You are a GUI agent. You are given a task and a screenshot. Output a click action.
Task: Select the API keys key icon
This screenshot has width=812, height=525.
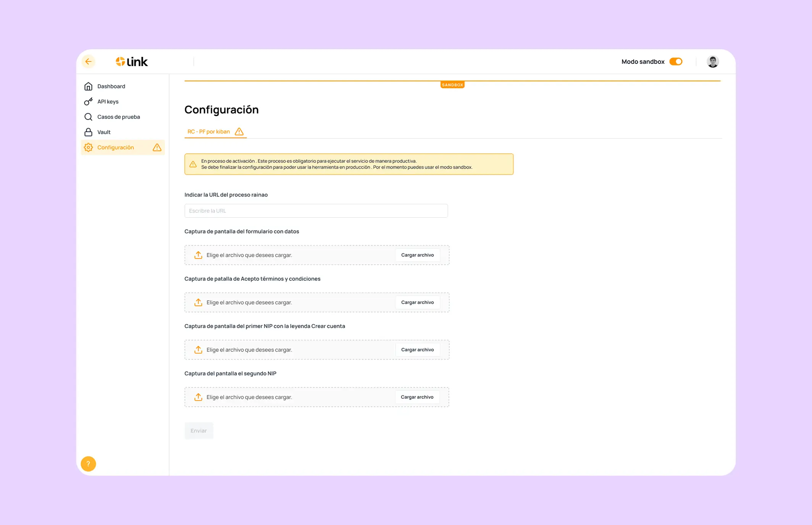88,102
